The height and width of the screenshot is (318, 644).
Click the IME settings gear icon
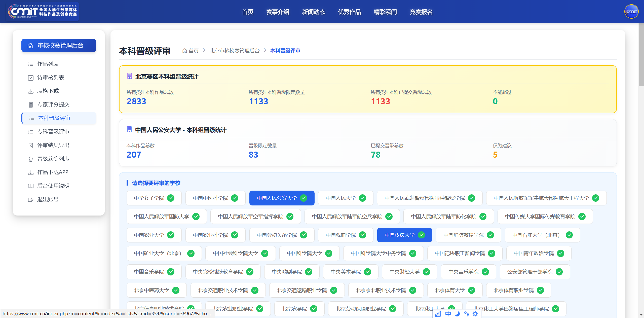tap(475, 314)
